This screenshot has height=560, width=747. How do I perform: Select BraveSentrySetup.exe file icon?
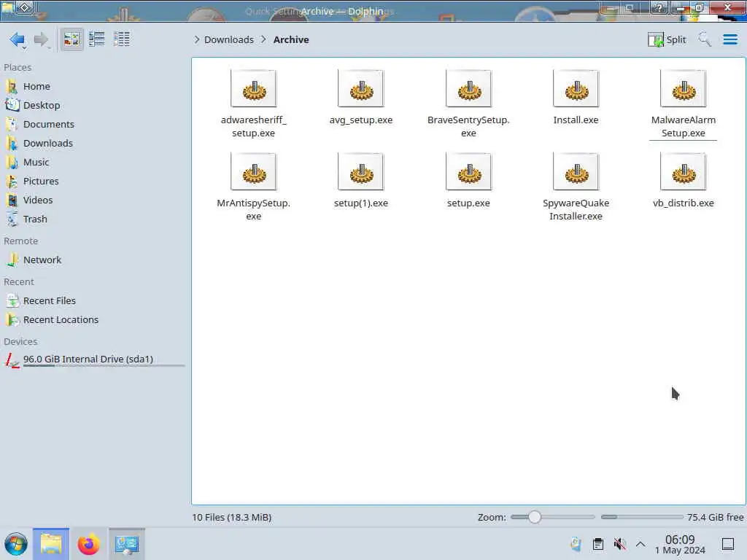coord(468,88)
